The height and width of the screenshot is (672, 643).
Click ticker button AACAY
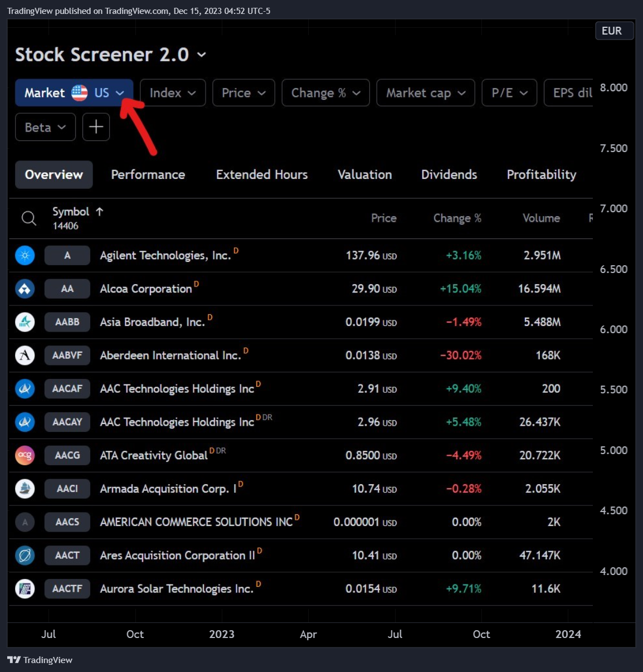point(67,422)
